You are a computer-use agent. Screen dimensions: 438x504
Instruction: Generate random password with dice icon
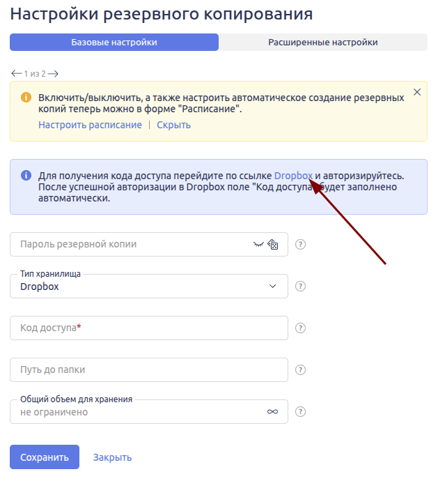click(x=273, y=245)
